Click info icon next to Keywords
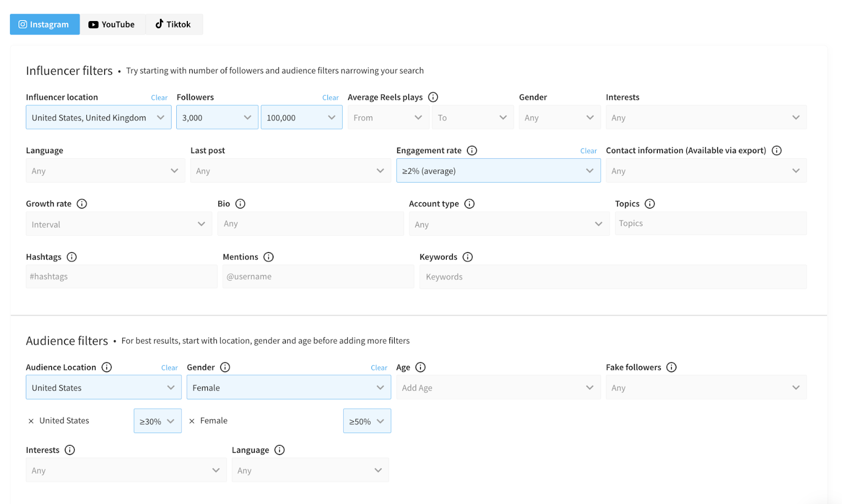 [x=468, y=257]
